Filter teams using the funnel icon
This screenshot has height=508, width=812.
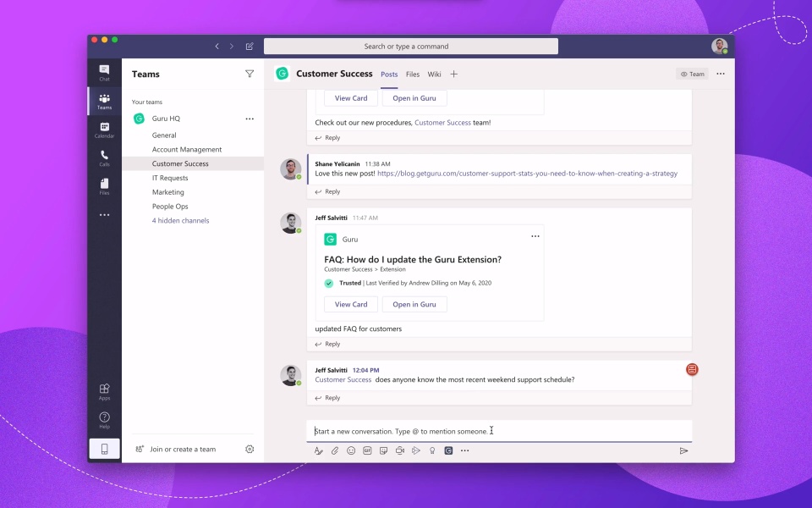(x=250, y=74)
